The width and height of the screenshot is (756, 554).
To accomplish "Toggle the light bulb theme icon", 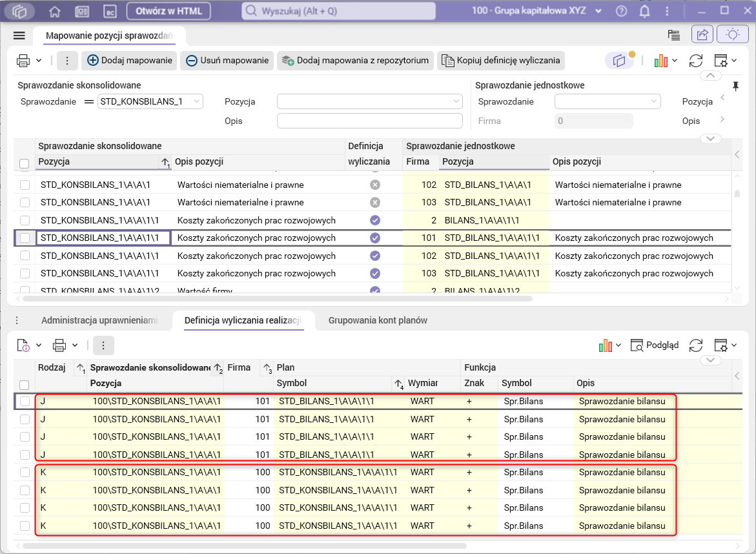I will (732, 35).
